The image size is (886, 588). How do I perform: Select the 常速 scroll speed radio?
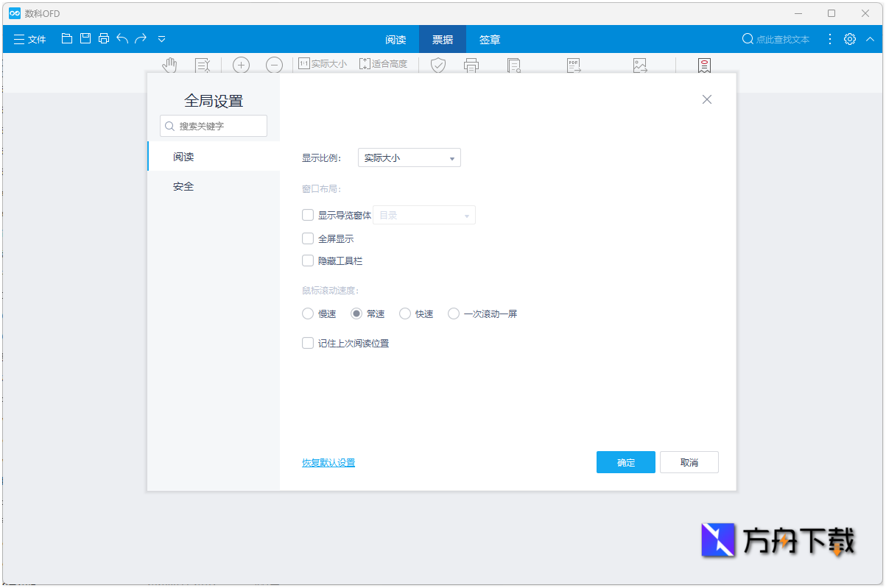356,314
